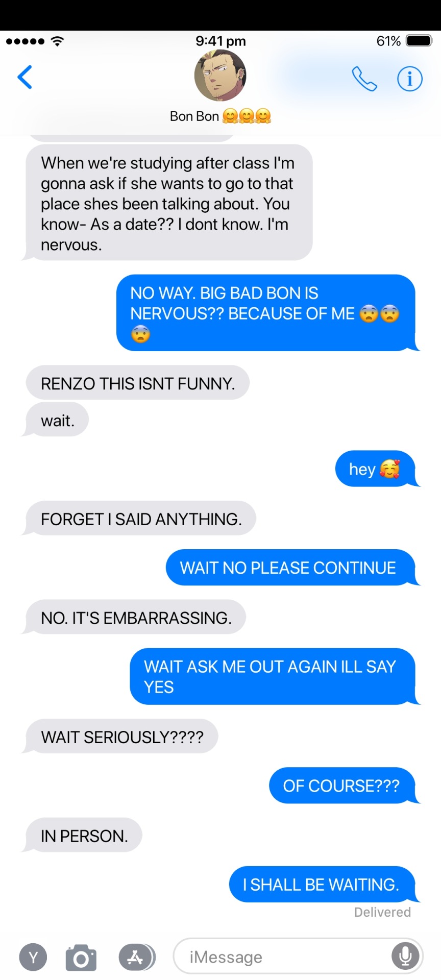Tap the long "When we're studying" message
This screenshot has height=980, width=441.
[168, 203]
